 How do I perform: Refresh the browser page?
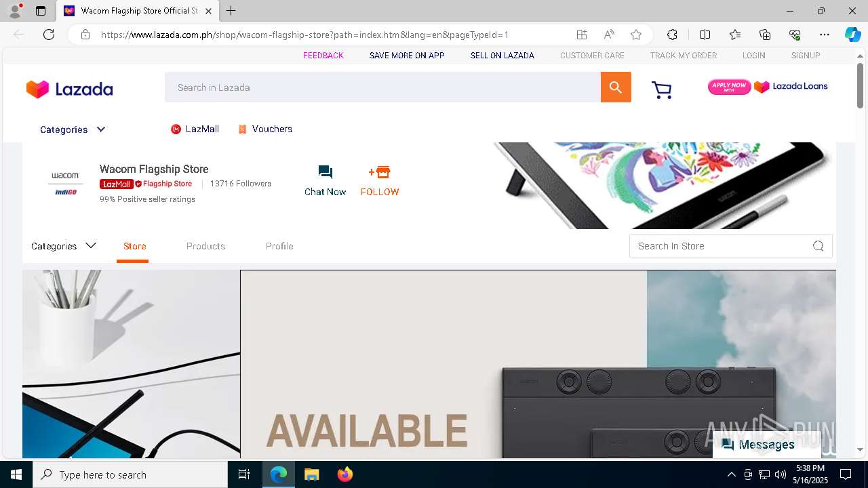pos(49,35)
